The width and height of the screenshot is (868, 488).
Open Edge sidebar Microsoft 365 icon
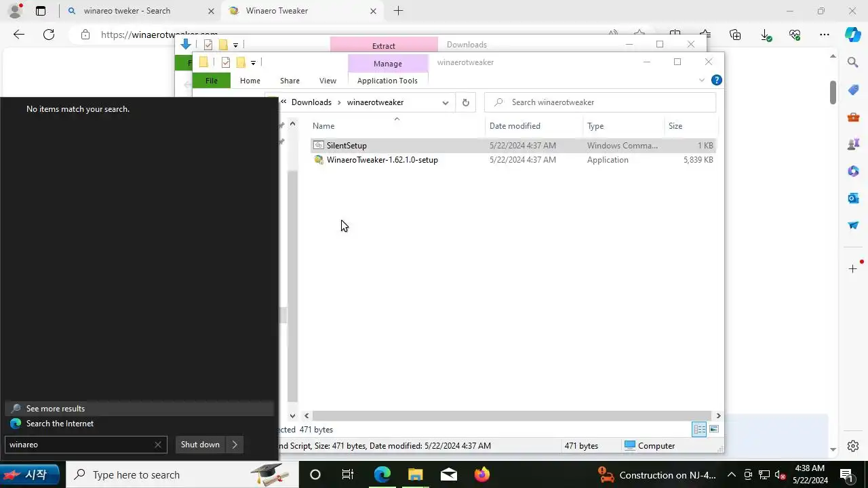click(x=853, y=171)
